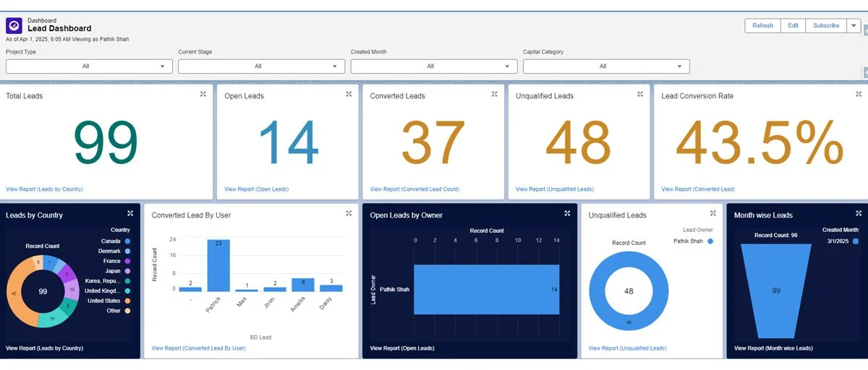Expand the Open Leads widget
Screen dimensions: 868x370
(349, 94)
